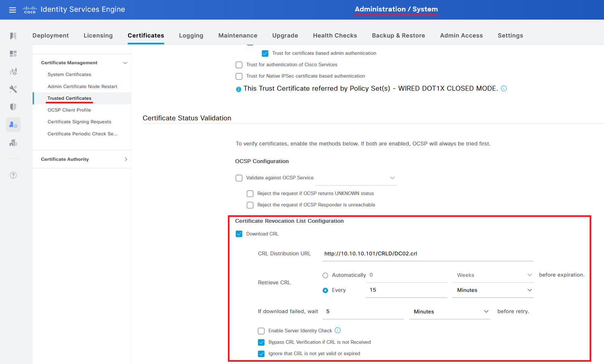
Task: Open the Every interval Minutes dropdown
Action: tap(493, 290)
